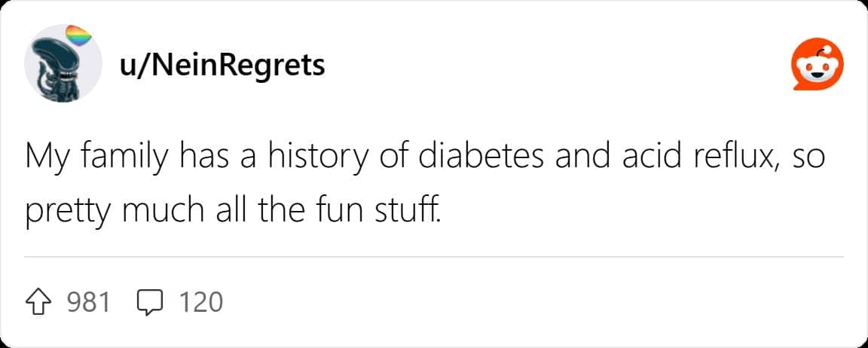Open the u/NeinRegrets profile link

pos(222,66)
